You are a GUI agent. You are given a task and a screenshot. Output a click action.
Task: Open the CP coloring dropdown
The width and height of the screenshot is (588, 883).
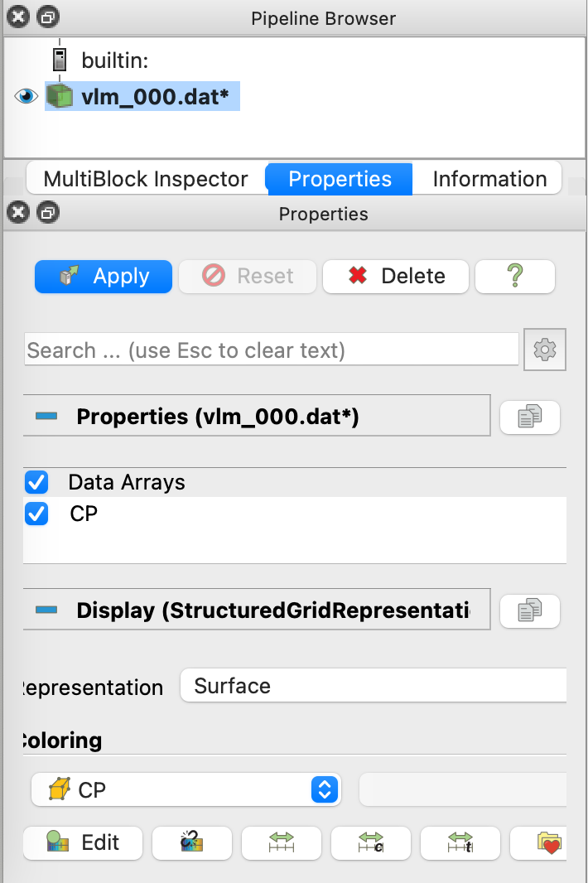click(x=186, y=789)
